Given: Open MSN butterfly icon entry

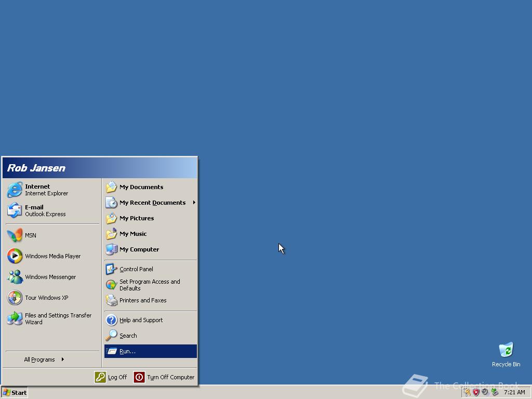Looking at the screenshot, I should tap(52, 235).
